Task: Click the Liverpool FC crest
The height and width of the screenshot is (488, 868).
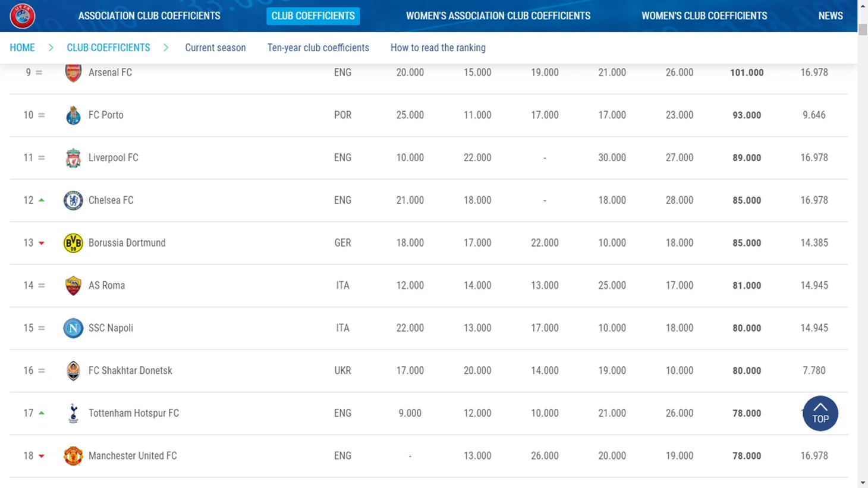Action: pos(73,158)
